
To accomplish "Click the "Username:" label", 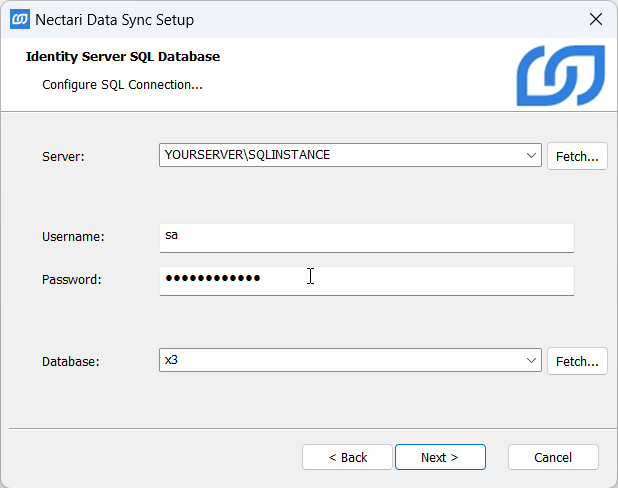I will pos(73,237).
